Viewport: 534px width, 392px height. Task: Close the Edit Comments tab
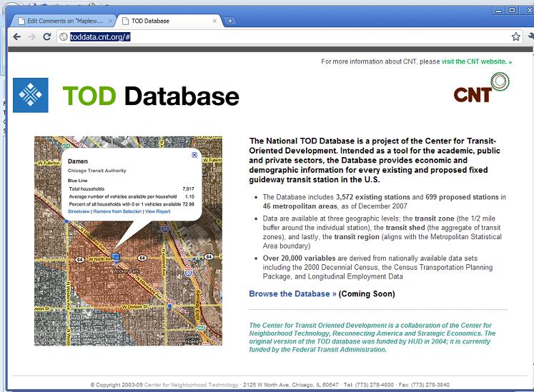pos(110,21)
